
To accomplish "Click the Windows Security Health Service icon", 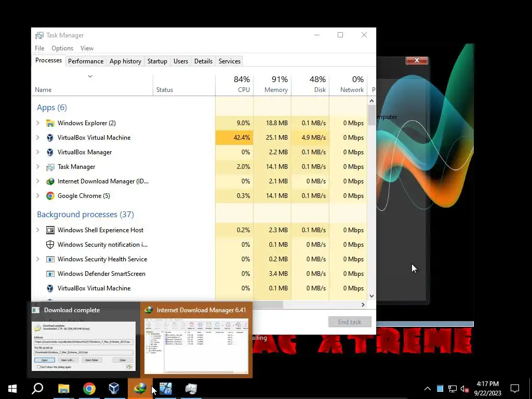I will 50,259.
